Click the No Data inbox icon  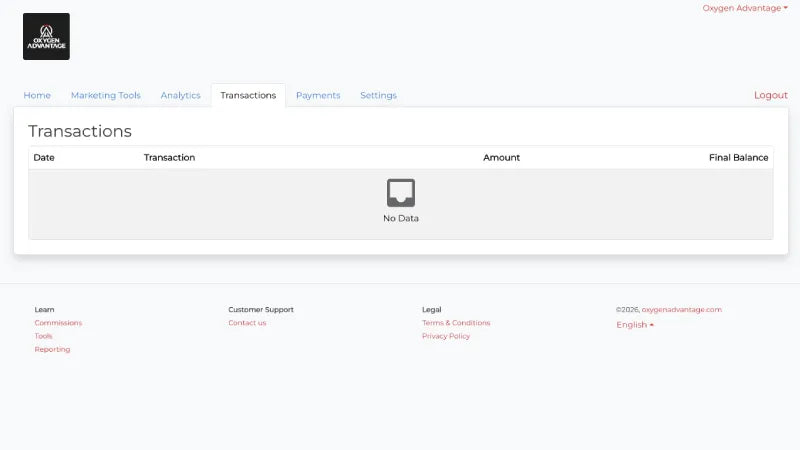click(x=401, y=193)
